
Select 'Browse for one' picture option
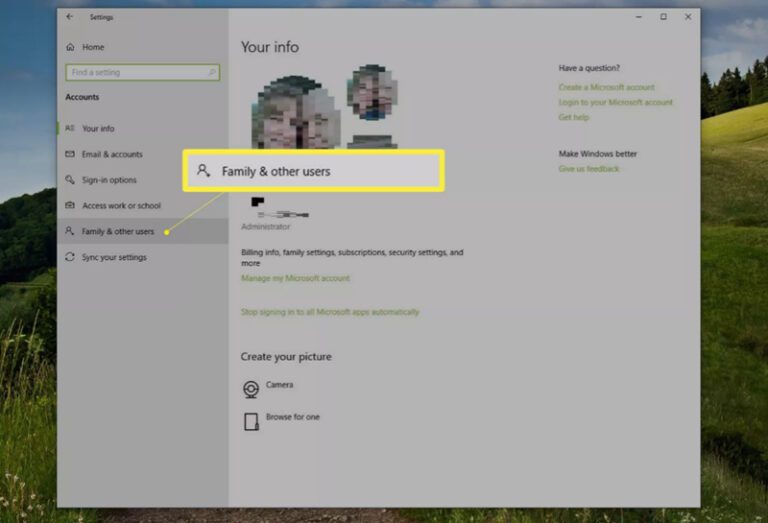point(292,417)
